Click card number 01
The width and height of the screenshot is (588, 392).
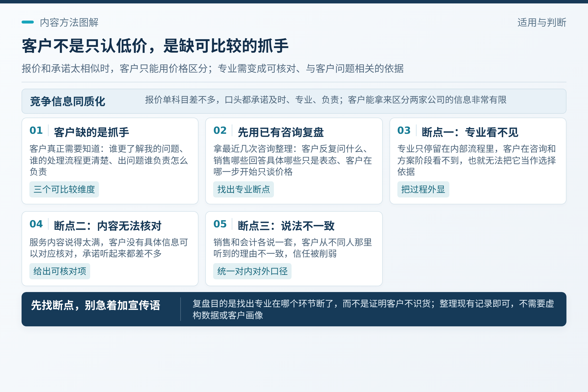click(x=36, y=130)
